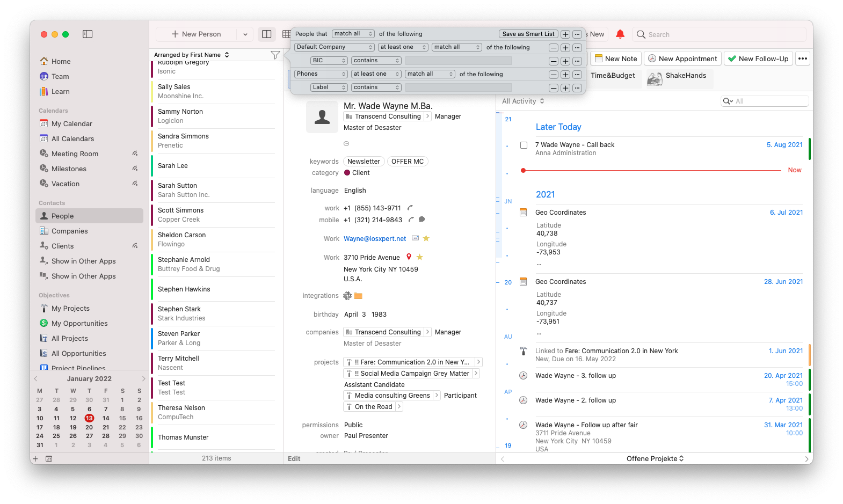Image resolution: width=843 pixels, height=504 pixels.
Task: Open the three-dots more actions button
Action: (x=803, y=59)
